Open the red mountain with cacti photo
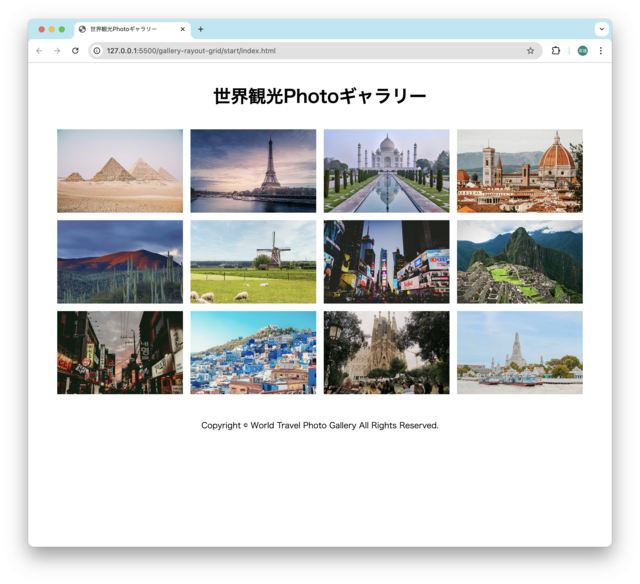Image resolution: width=640 pixels, height=584 pixels. pyautogui.click(x=120, y=262)
